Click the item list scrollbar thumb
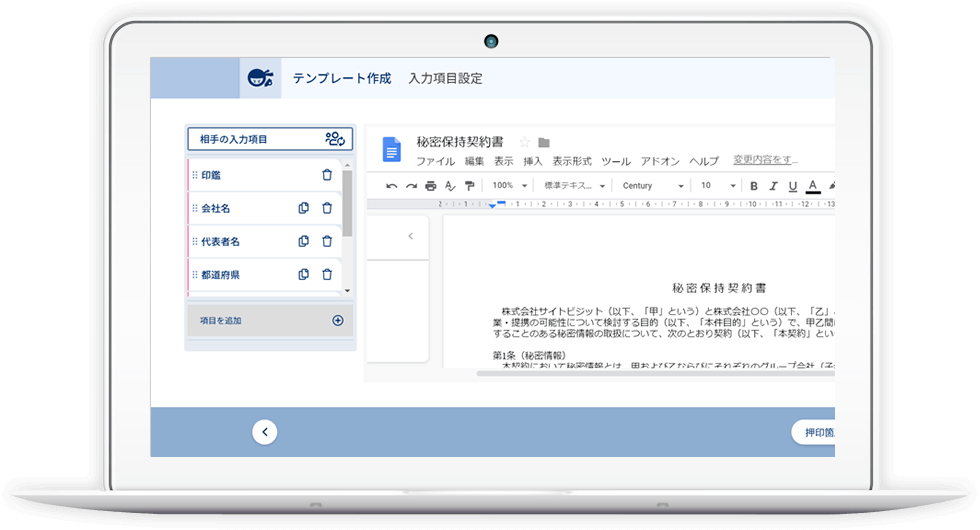The height and width of the screenshot is (530, 980). pos(348,203)
